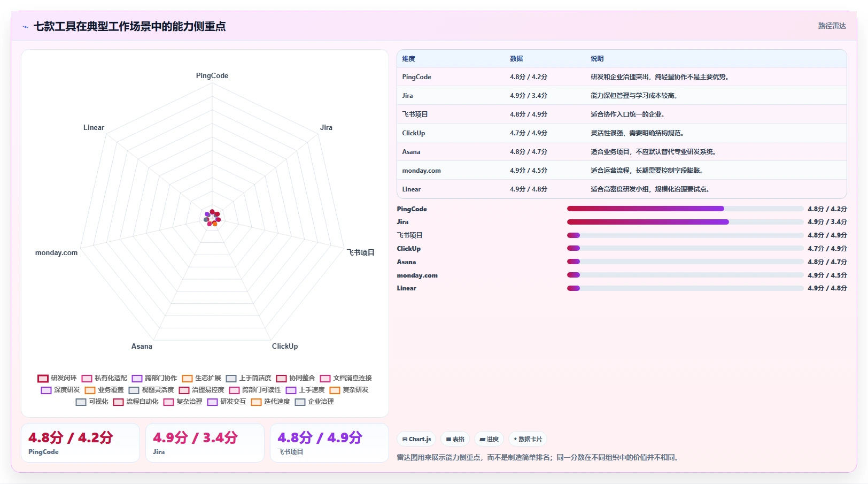The width and height of the screenshot is (868, 484).
Task: Hide the 业务覆盖 series via the legend
Action: 104,390
